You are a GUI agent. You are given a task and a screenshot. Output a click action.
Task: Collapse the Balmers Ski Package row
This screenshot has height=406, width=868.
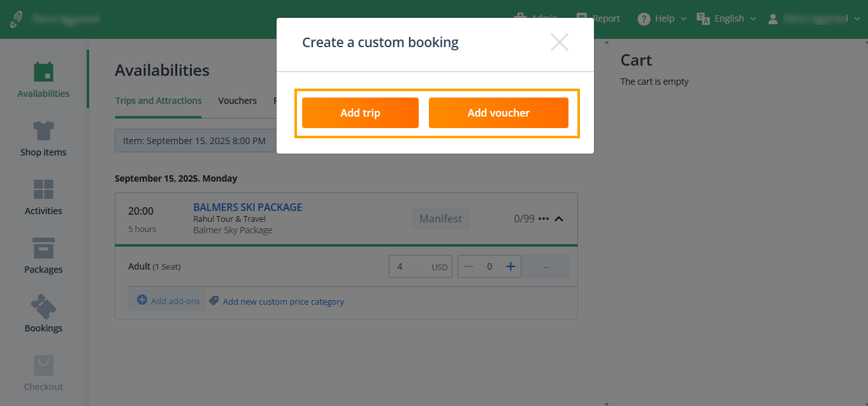[x=559, y=219]
